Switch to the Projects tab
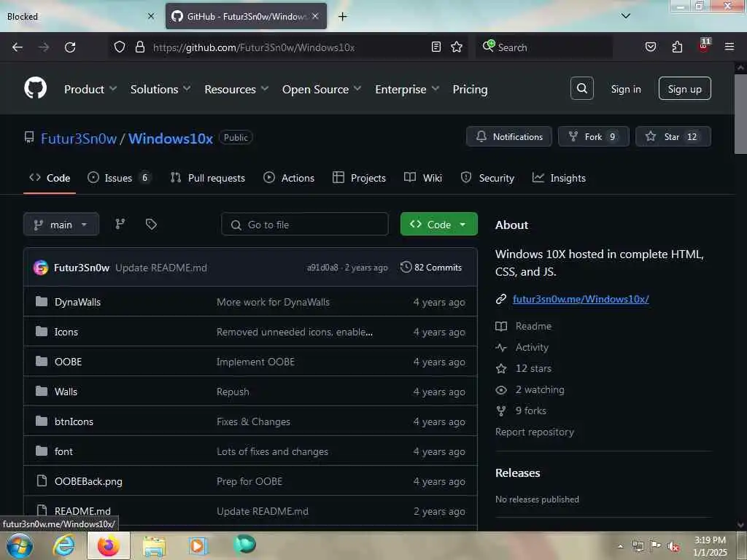 click(359, 178)
